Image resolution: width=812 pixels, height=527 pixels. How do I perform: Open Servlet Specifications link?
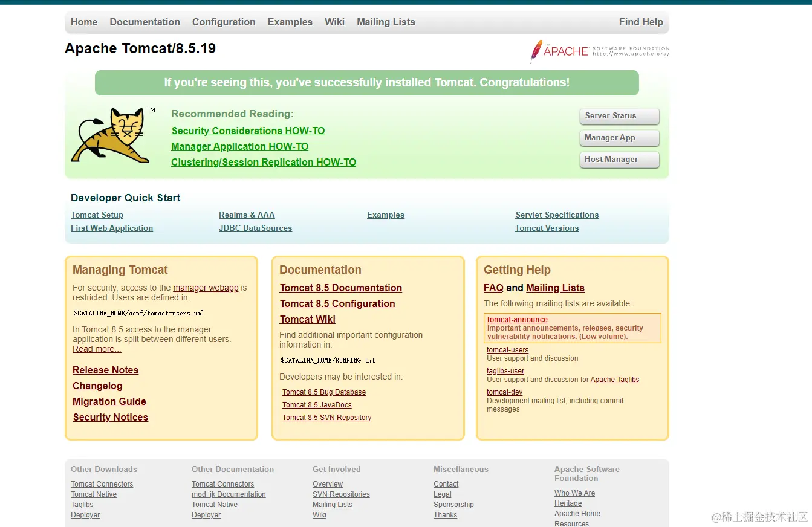click(x=557, y=215)
